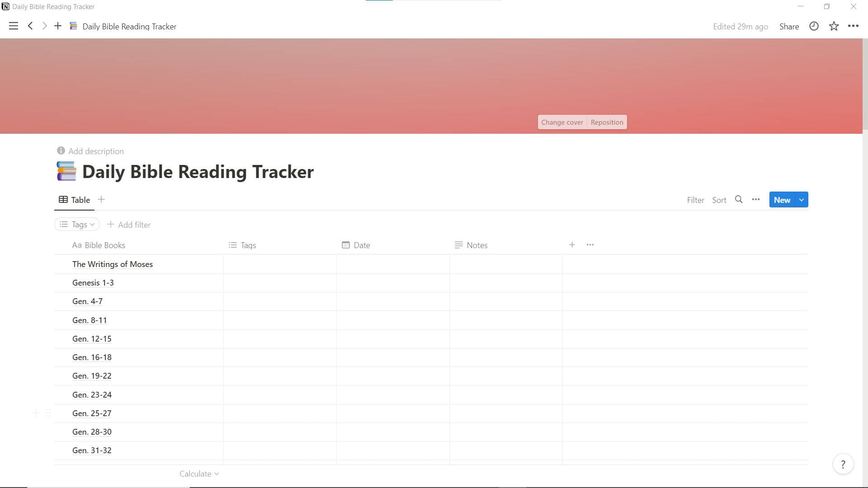
Task: Expand the three-dot column options
Action: [590, 244]
